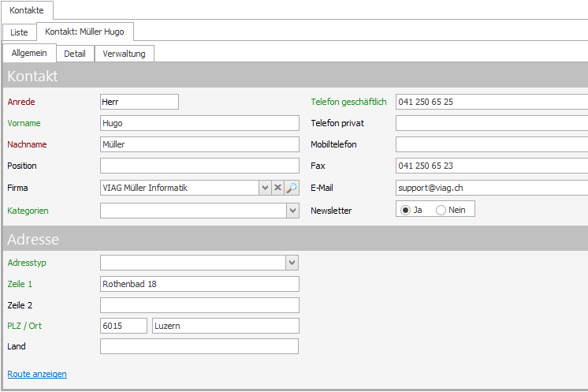Viewport: 588px width, 392px height.
Task: Click the Anrede field containing Herr
Action: point(140,102)
